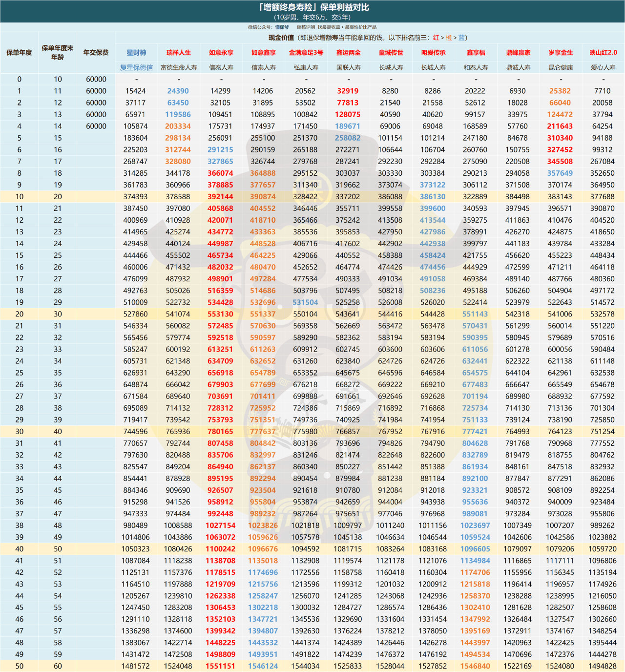Click the red value 780165 in year 30
Screen dimensions: 625x672
pos(220,431)
